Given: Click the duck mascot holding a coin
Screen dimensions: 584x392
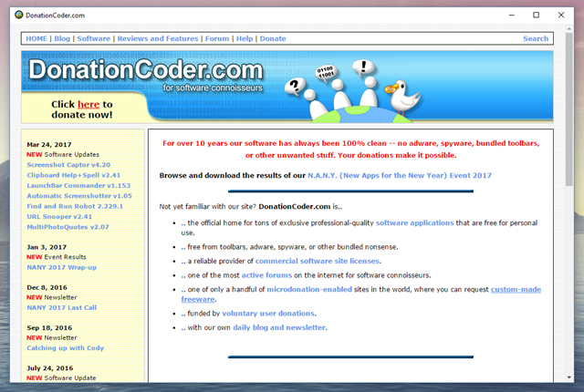Looking at the screenshot, I should tap(403, 98).
